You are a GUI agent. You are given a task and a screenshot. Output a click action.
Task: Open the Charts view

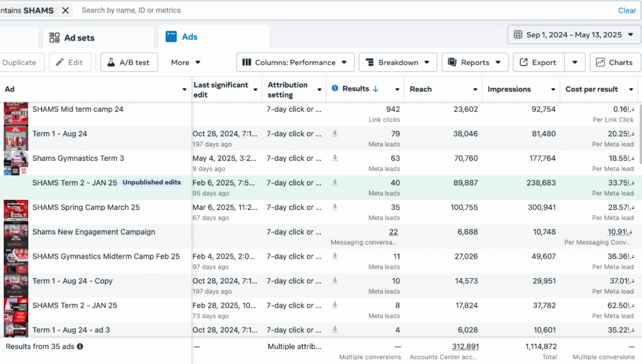point(614,63)
